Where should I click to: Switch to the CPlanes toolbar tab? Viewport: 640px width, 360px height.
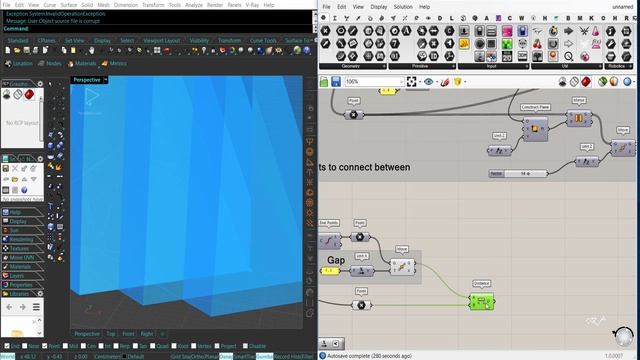coord(47,40)
